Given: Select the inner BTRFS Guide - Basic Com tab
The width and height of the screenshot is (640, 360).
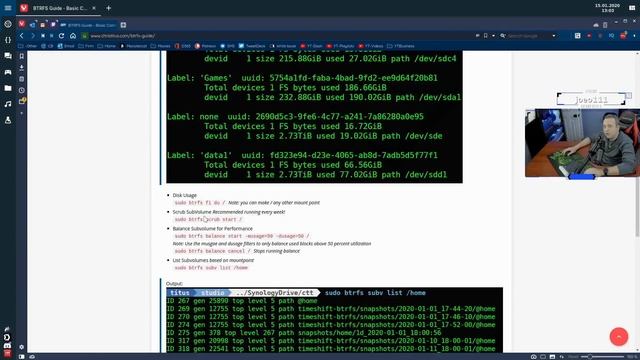Looking at the screenshot, I should pyautogui.click(x=89, y=25).
